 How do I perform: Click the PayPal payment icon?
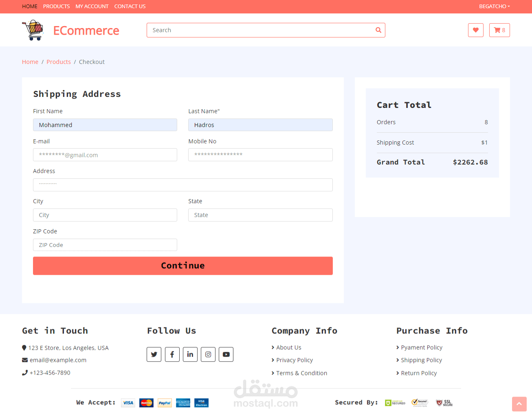click(165, 403)
